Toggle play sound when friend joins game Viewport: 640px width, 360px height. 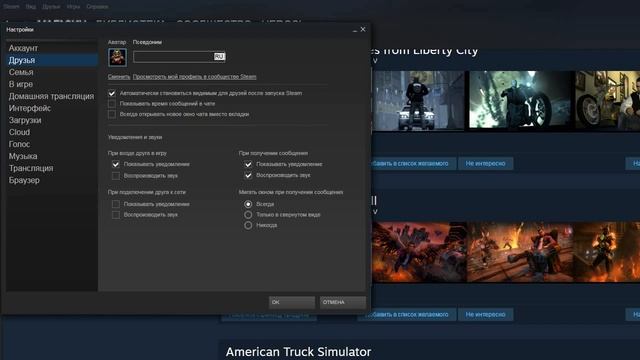point(116,176)
